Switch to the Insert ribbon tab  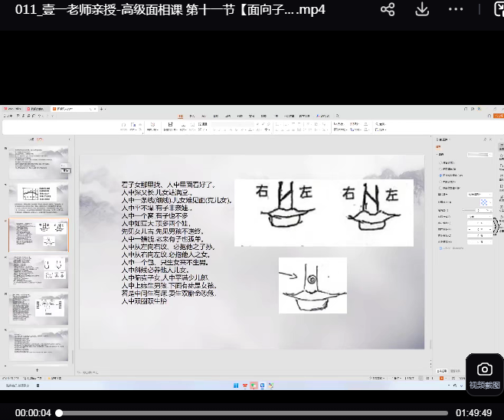pyautogui.click(x=192, y=116)
